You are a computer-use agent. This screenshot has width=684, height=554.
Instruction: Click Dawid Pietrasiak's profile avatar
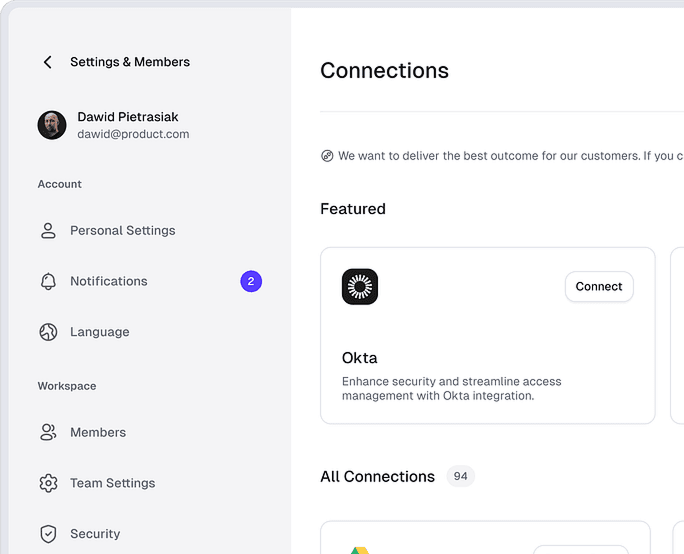coord(52,125)
